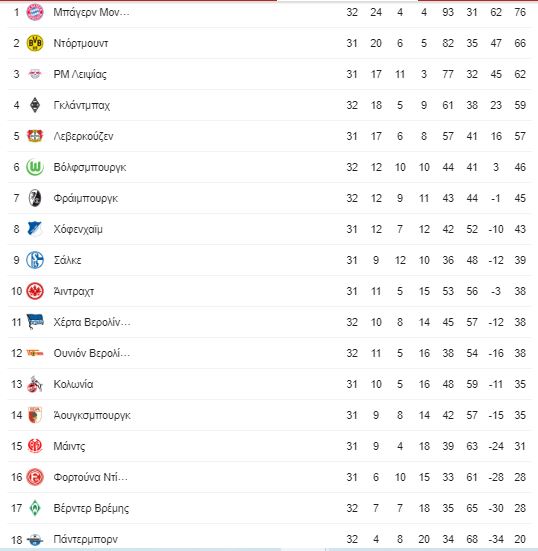Click the Schalke blue crest
The width and height of the screenshot is (538, 551).
click(35, 260)
